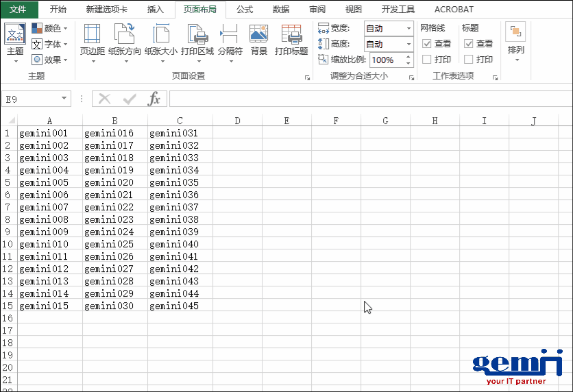Select row 9 header

coord(8,232)
